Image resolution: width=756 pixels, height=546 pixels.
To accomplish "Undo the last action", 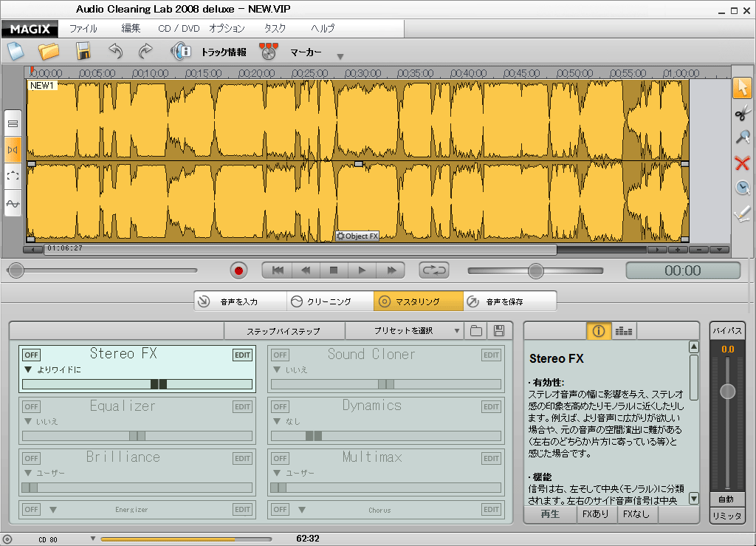I will point(116,51).
